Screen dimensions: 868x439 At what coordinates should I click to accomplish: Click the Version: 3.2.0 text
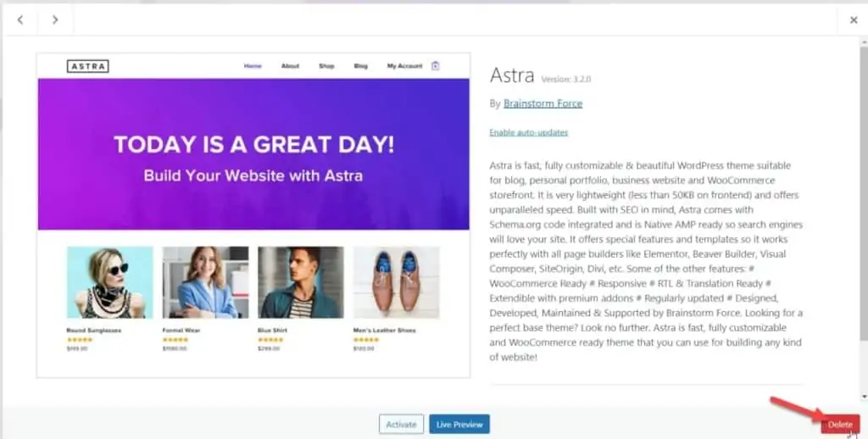(x=565, y=79)
